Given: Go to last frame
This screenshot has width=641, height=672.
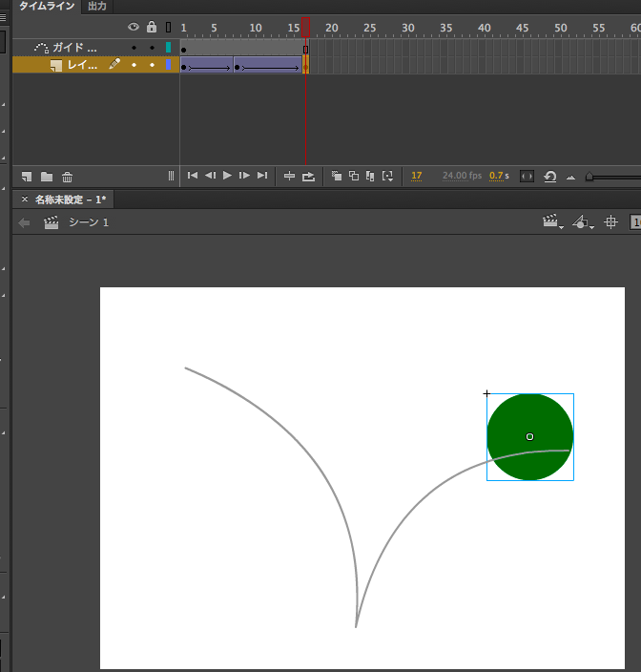Looking at the screenshot, I should point(262,176).
